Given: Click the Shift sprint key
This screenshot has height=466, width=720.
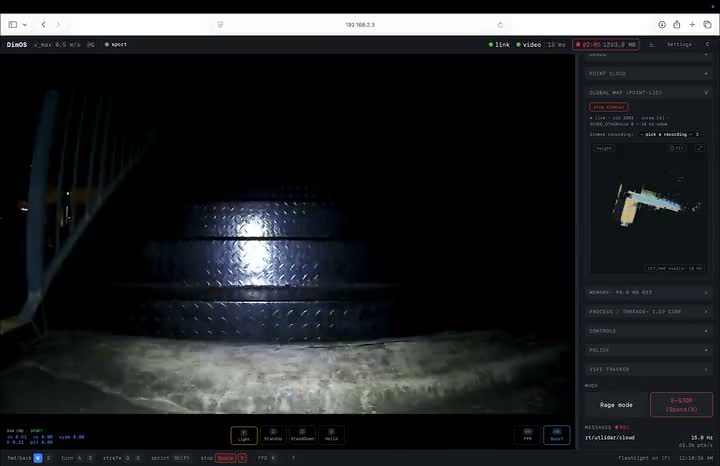Looking at the screenshot, I should click(x=181, y=458).
